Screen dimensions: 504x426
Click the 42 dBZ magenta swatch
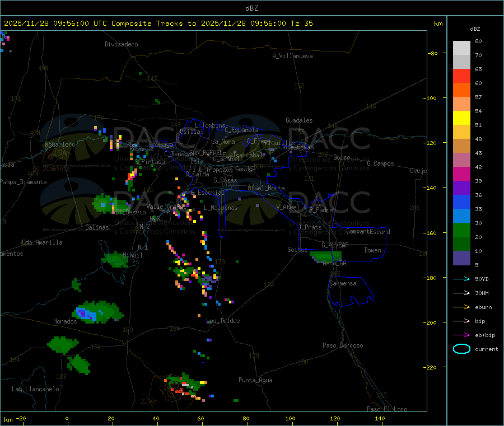coord(461,174)
